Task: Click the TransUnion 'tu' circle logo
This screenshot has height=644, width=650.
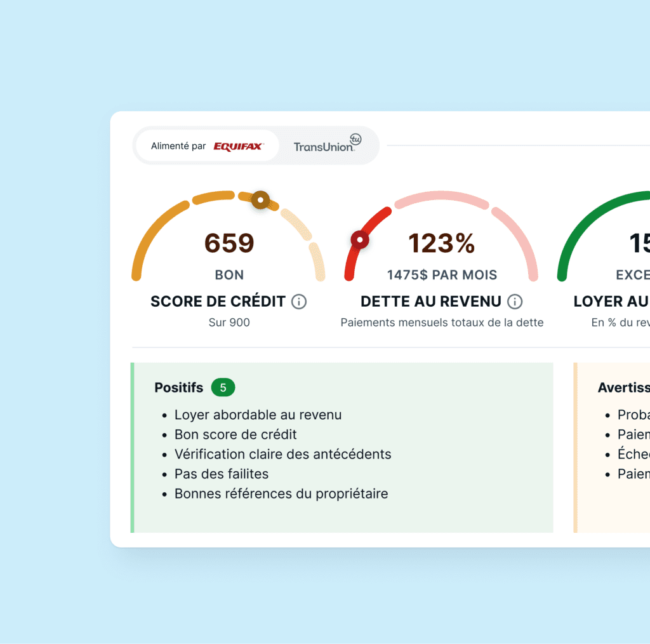Action: (x=355, y=139)
